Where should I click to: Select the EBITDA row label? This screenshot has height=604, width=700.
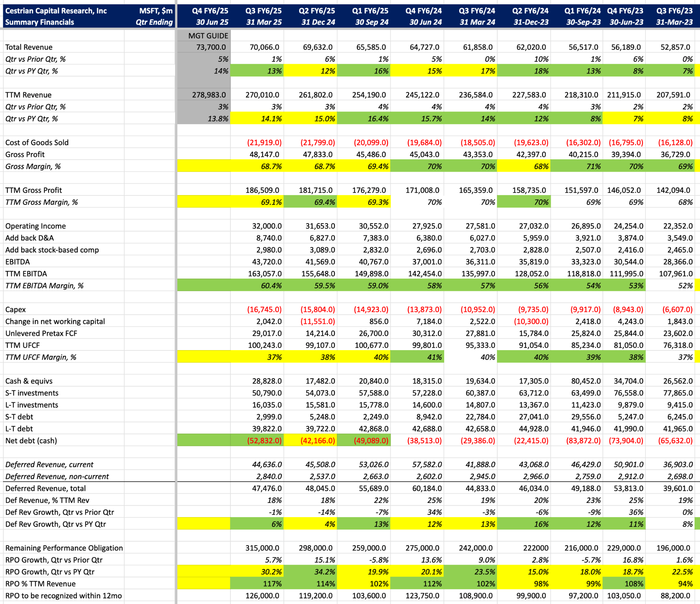click(17, 262)
